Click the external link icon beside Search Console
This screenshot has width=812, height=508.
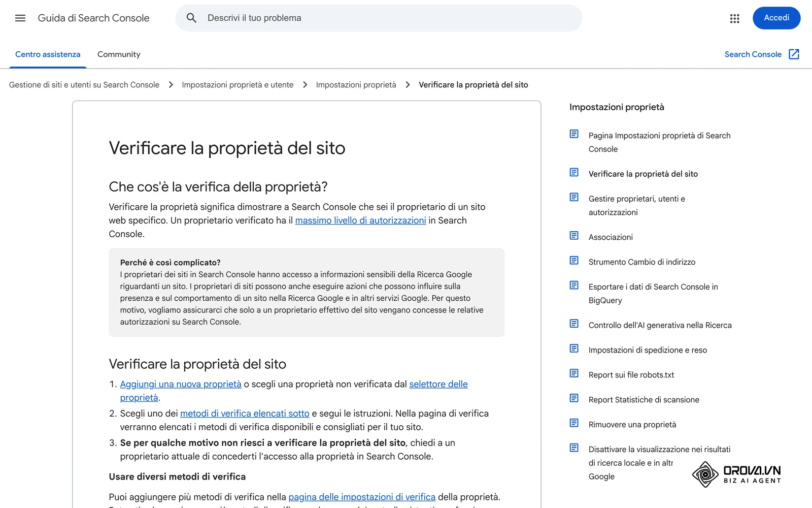pos(794,54)
